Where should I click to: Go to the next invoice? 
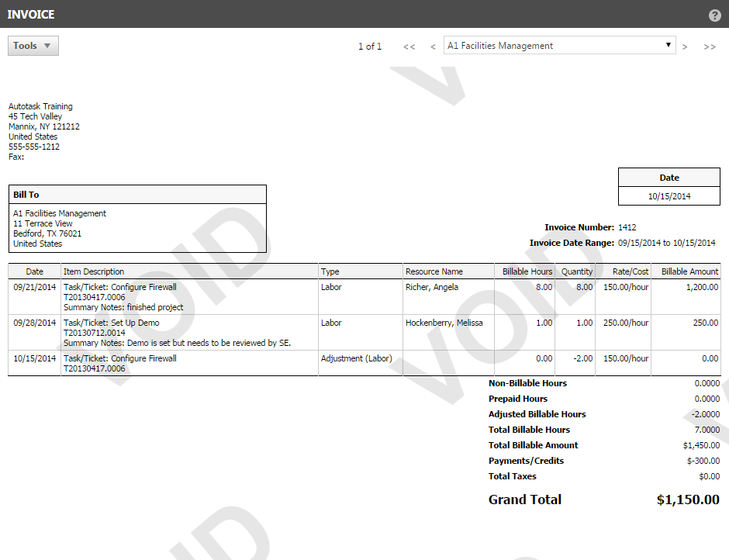685,47
